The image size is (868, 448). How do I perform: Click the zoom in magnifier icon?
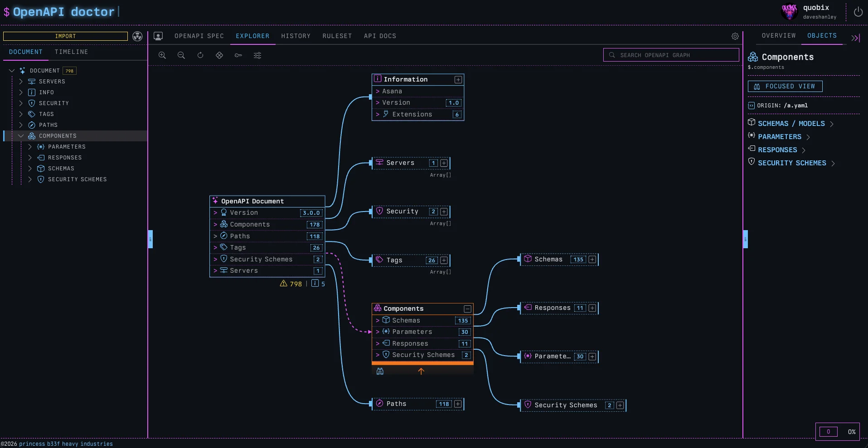coord(162,55)
